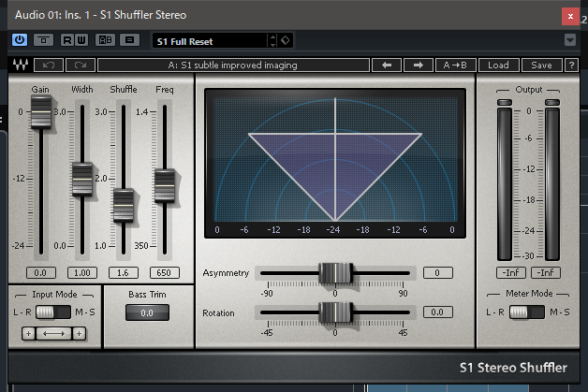Click the Shuffle fader handle
588x392 pixels.
[x=124, y=206]
